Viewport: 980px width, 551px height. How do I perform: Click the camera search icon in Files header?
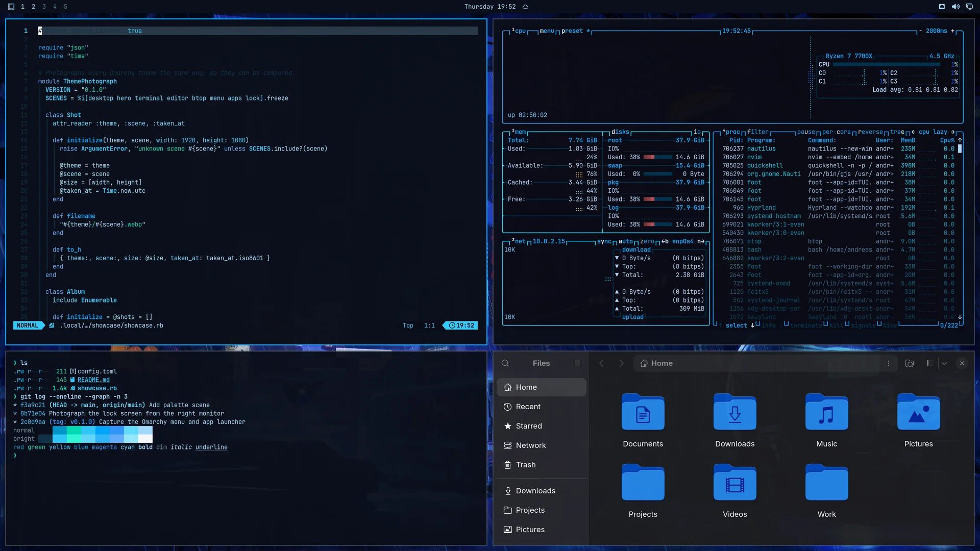pyautogui.click(x=910, y=363)
